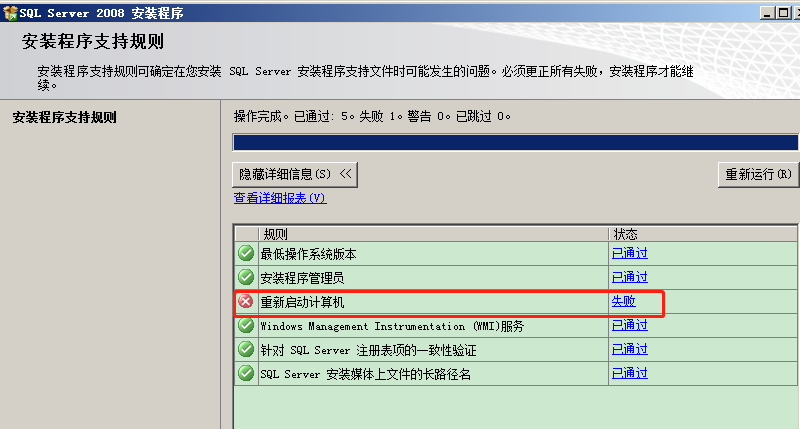This screenshot has height=429, width=800.
Task: Select the Windows Management Instrumentation (WMI)服务 rule
Action: (x=392, y=326)
